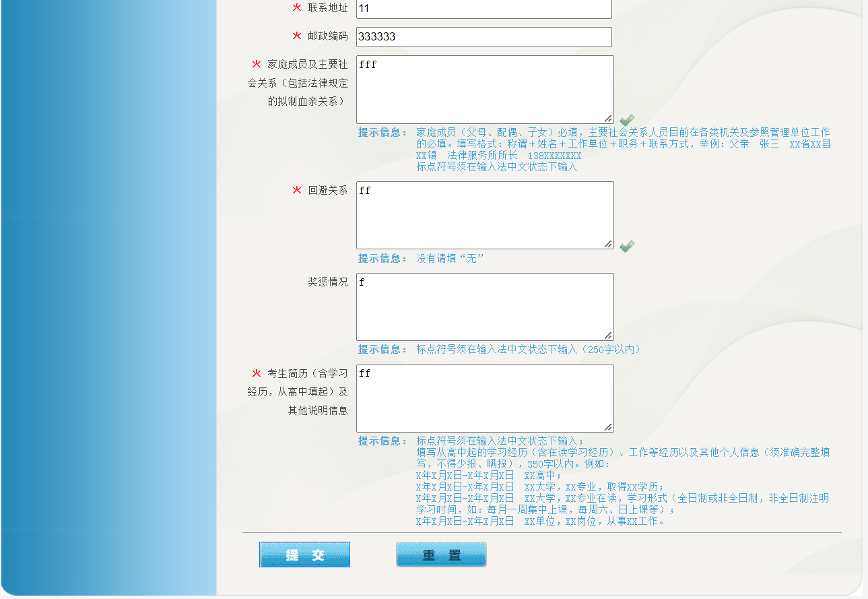Image resolution: width=868 pixels, height=599 pixels.
Task: Click the 邮政编码 label
Action: tap(328, 36)
